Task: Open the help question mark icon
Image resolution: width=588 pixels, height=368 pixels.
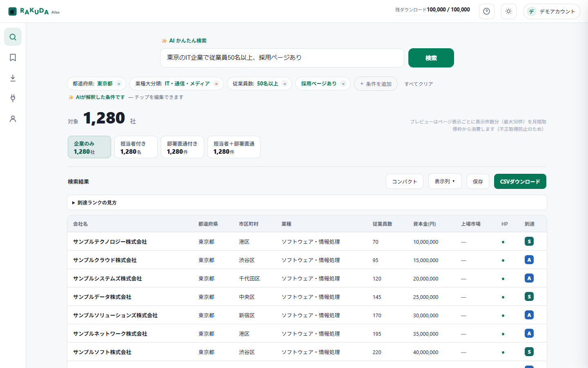Action: [x=486, y=11]
